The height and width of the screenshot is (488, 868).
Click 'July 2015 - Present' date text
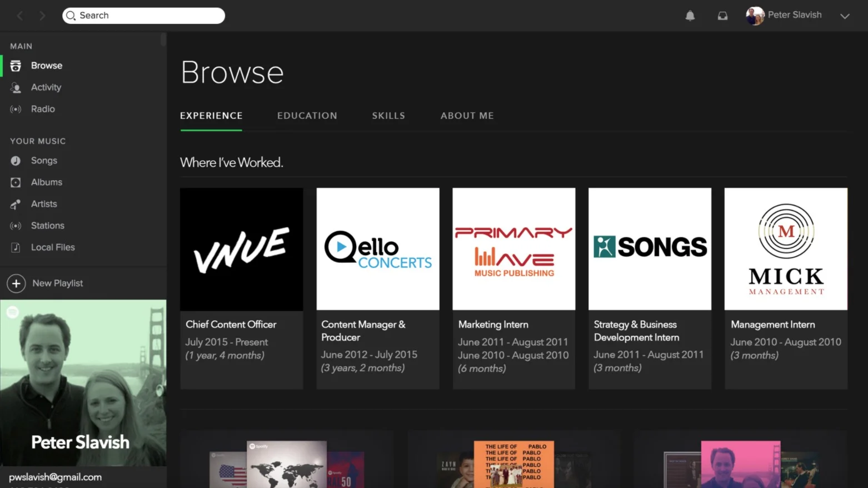pos(227,342)
